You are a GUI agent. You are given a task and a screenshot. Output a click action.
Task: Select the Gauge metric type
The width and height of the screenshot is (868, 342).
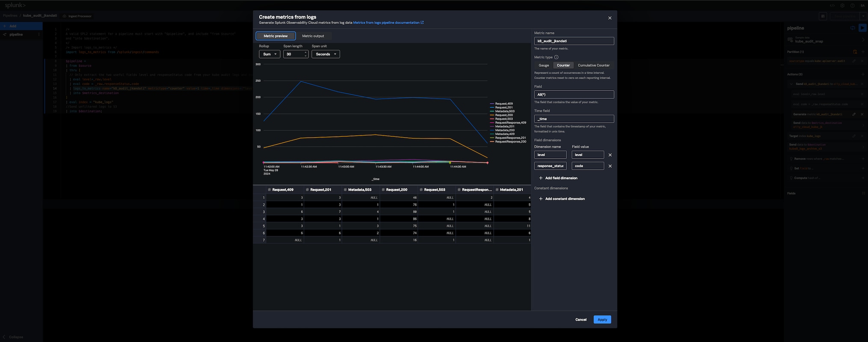point(543,65)
